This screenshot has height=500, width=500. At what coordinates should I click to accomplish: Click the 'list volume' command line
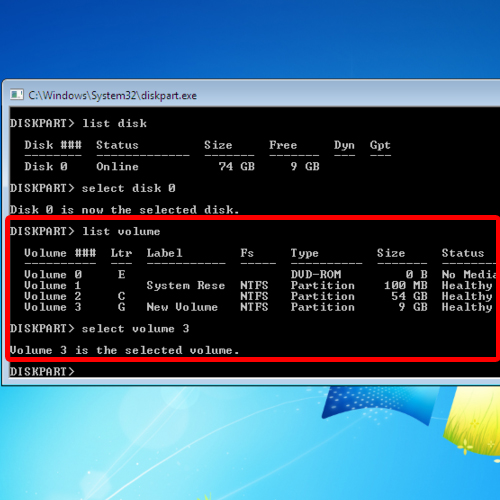click(85, 231)
